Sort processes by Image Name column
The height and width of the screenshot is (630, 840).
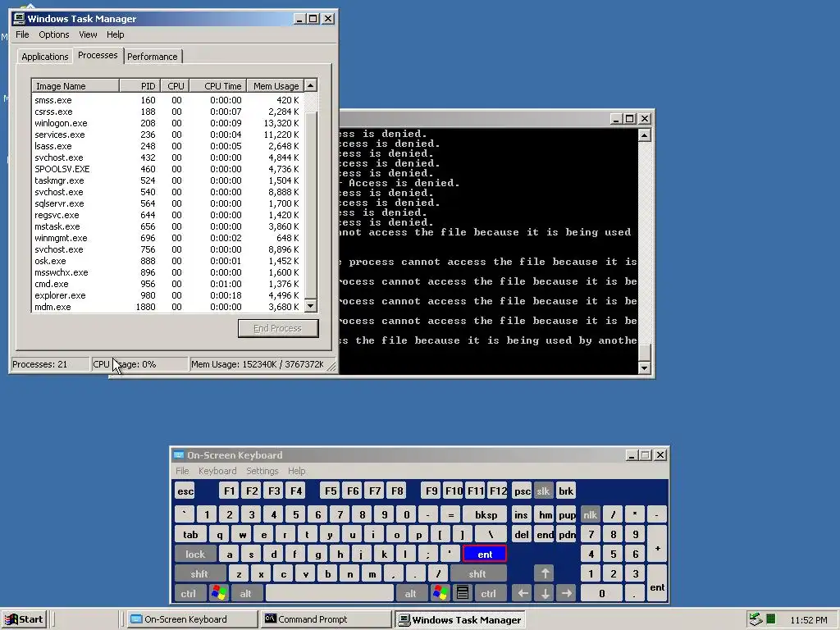(75, 85)
